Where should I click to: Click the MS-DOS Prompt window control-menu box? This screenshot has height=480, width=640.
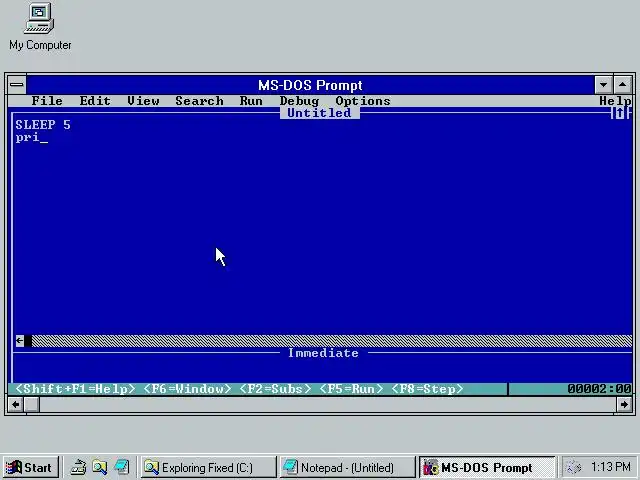pyautogui.click(x=17, y=85)
